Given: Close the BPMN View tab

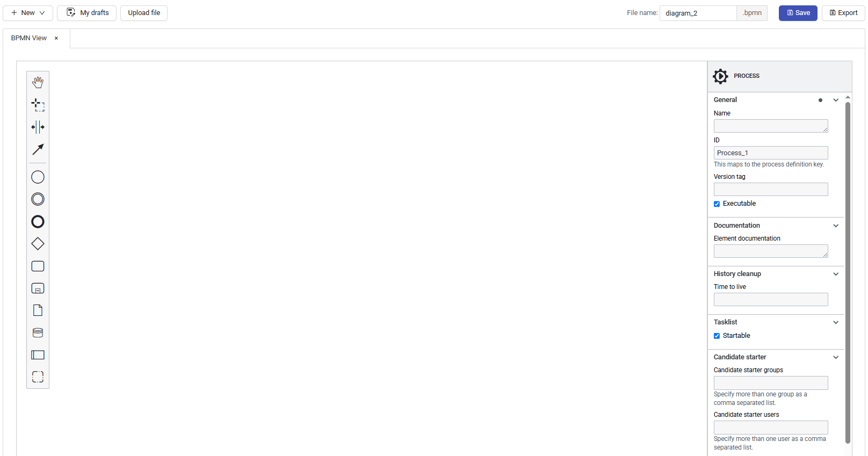Looking at the screenshot, I should 56,38.
